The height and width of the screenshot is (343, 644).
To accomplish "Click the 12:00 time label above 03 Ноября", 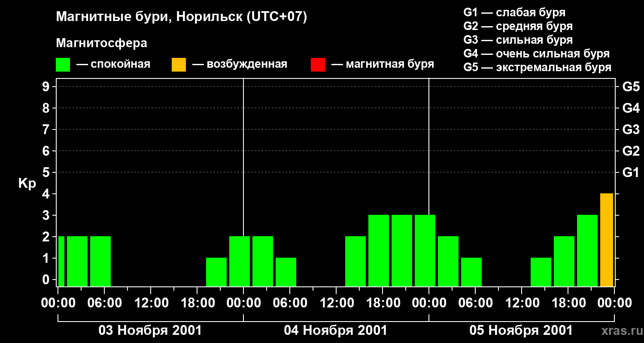I will click(x=151, y=303).
